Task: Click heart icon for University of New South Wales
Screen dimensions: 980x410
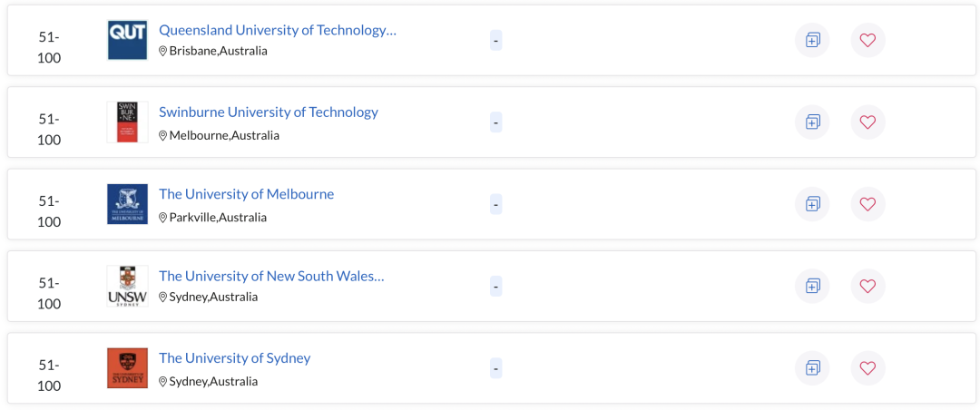Action: point(867,287)
